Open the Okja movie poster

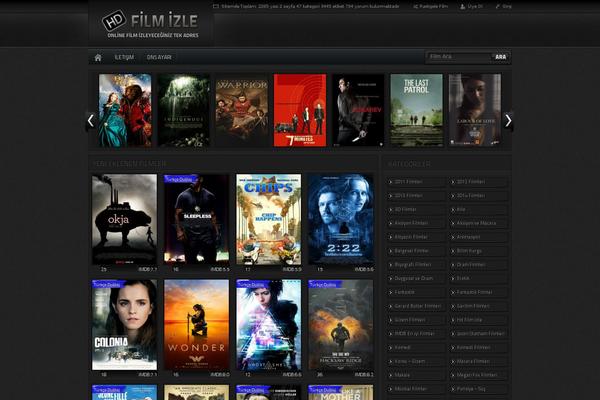coord(124,219)
